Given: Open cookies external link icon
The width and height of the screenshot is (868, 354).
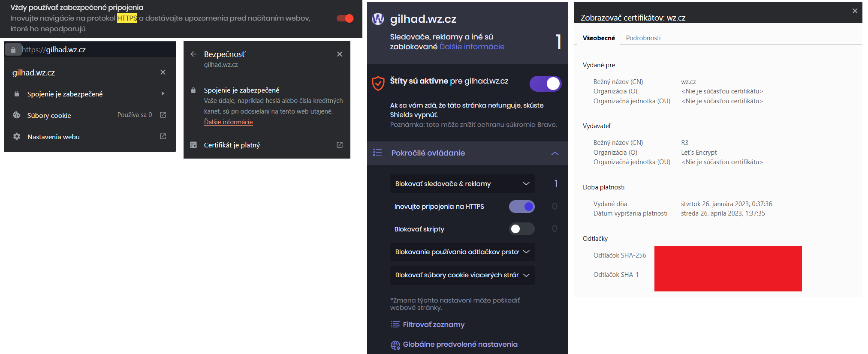Looking at the screenshot, I should (163, 115).
